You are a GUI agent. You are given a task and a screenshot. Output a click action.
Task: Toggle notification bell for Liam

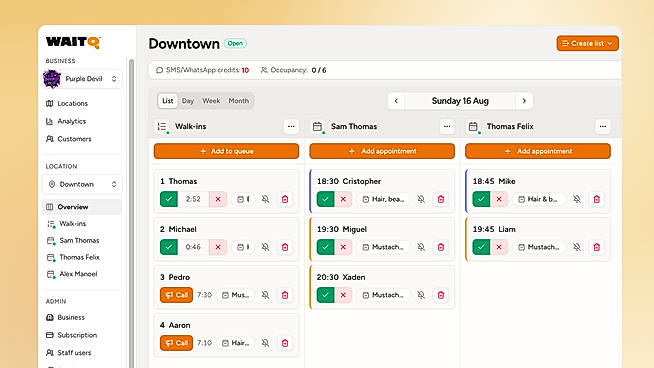[x=577, y=247]
